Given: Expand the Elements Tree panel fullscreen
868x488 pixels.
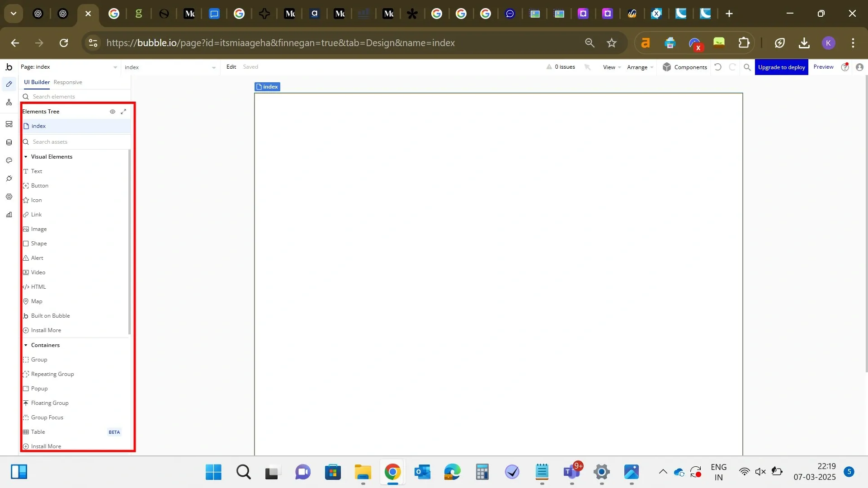Looking at the screenshot, I should [x=123, y=112].
